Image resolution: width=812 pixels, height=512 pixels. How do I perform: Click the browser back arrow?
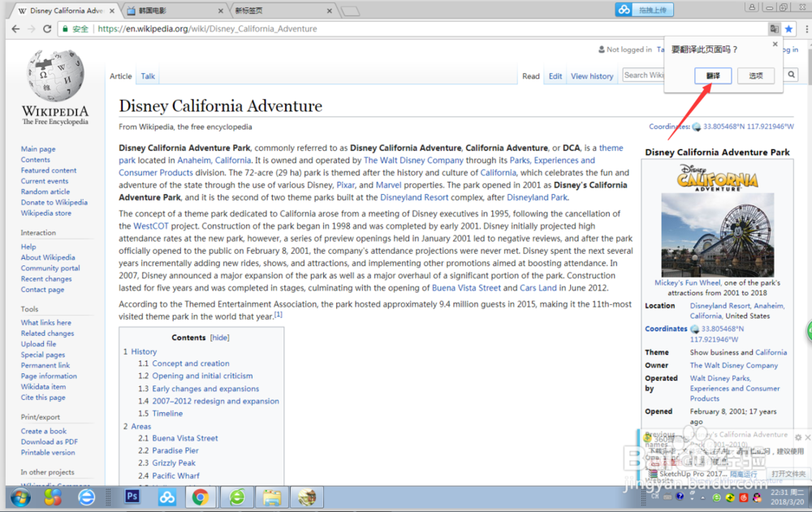[15, 29]
